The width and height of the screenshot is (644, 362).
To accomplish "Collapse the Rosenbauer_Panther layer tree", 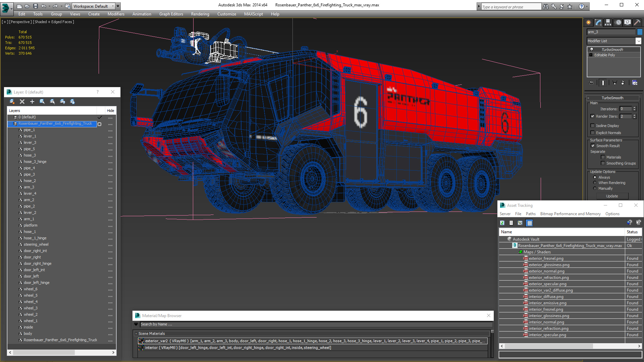I will (10, 124).
